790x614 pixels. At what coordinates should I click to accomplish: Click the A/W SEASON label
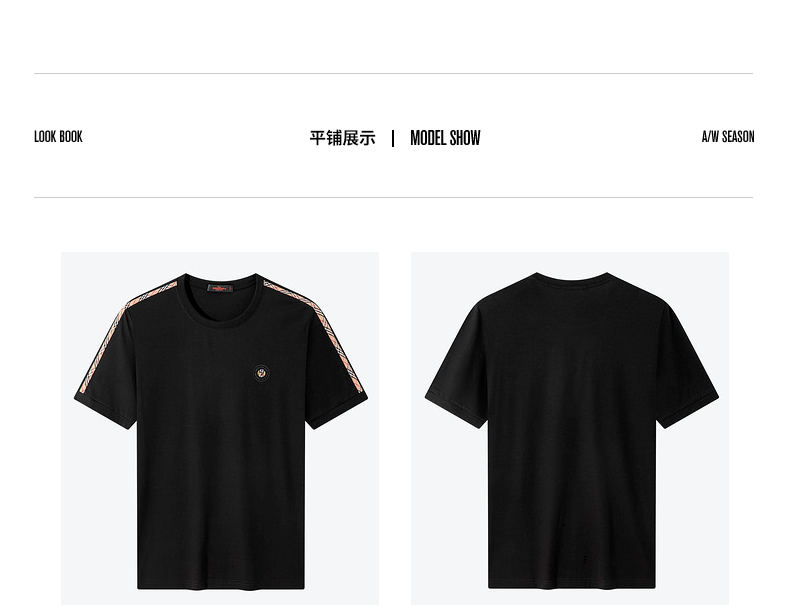pyautogui.click(x=728, y=137)
